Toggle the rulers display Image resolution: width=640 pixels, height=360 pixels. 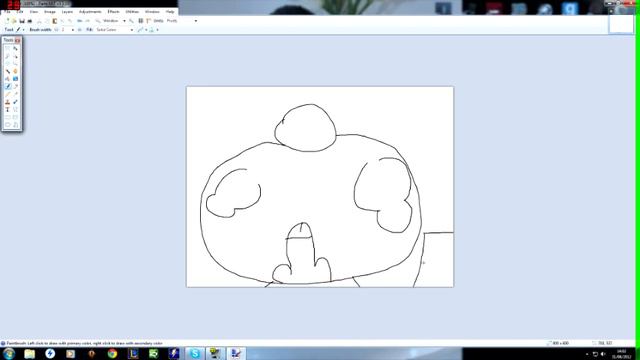click(149, 21)
